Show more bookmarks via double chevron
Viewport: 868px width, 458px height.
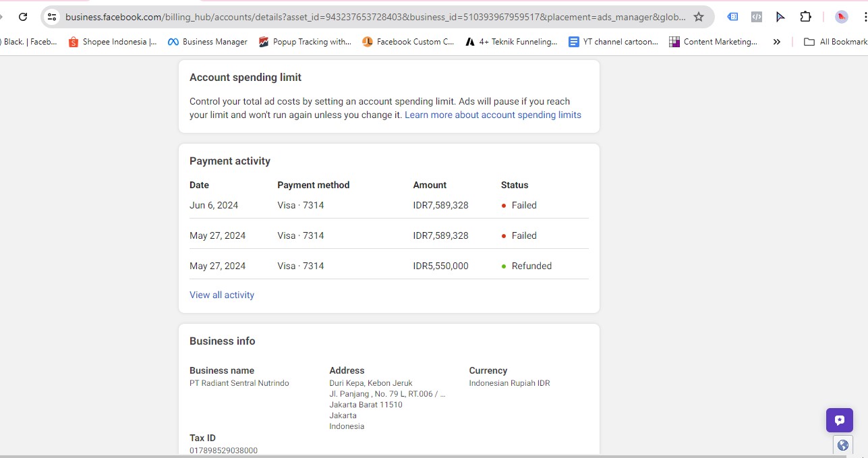point(777,42)
